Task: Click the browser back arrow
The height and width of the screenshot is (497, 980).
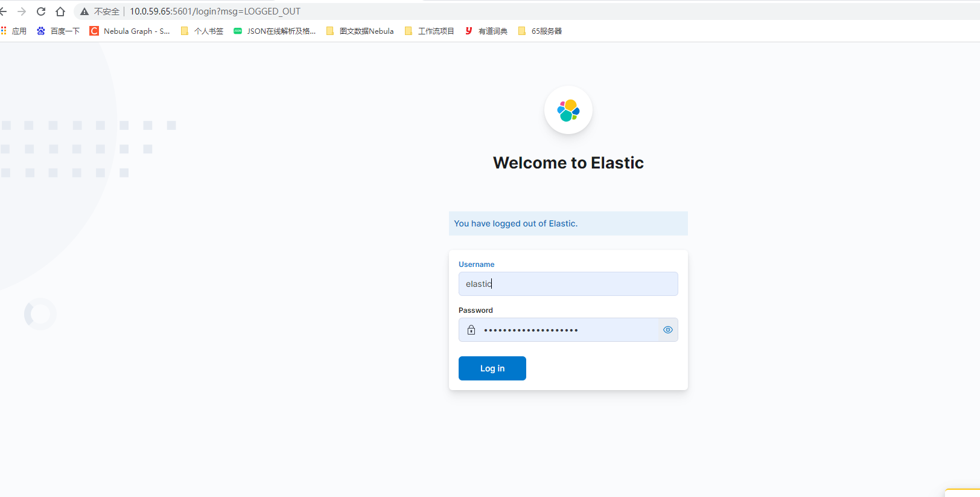Action: point(3,11)
